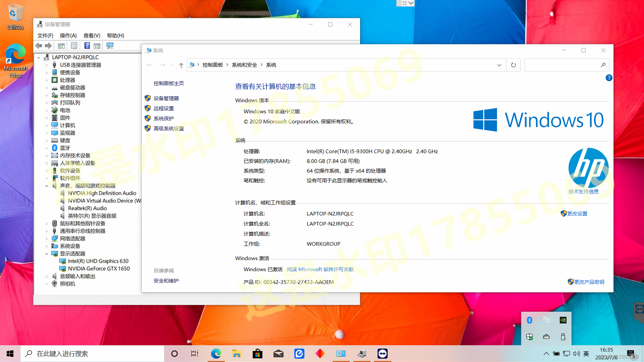
Task: Click the Refresh button in the System address bar
Action: pyautogui.click(x=513, y=65)
